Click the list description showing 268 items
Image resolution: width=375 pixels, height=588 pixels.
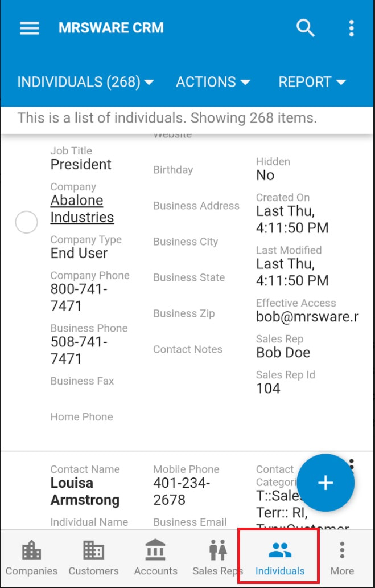[167, 118]
